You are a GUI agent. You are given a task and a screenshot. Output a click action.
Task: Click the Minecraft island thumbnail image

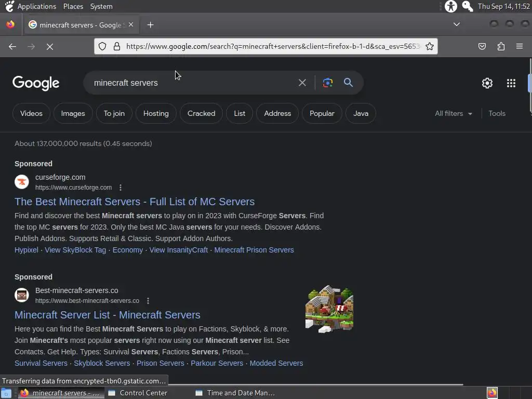(x=329, y=309)
